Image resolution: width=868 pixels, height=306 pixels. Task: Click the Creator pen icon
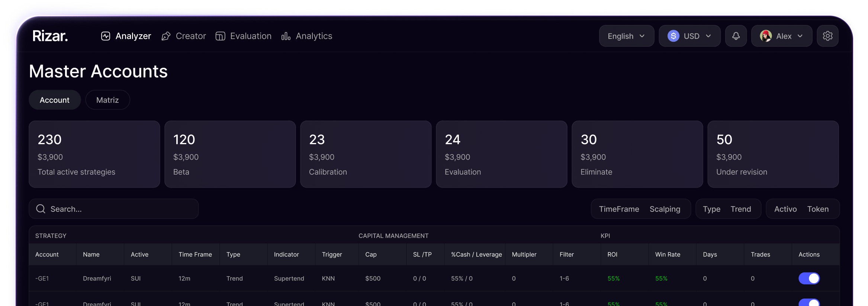pyautogui.click(x=166, y=36)
